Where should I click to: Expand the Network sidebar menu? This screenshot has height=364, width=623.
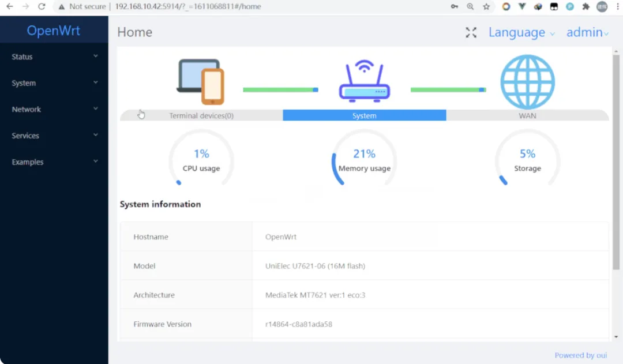click(54, 109)
